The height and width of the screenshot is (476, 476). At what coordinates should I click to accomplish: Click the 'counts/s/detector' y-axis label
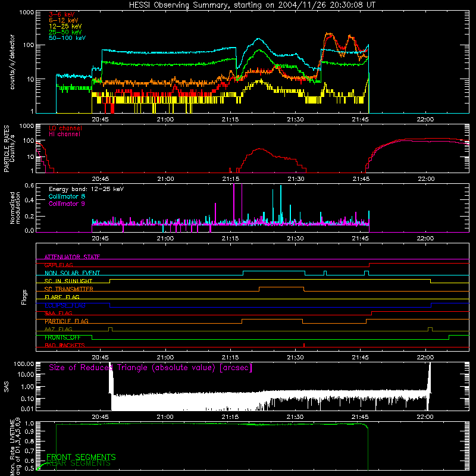(x=12, y=62)
